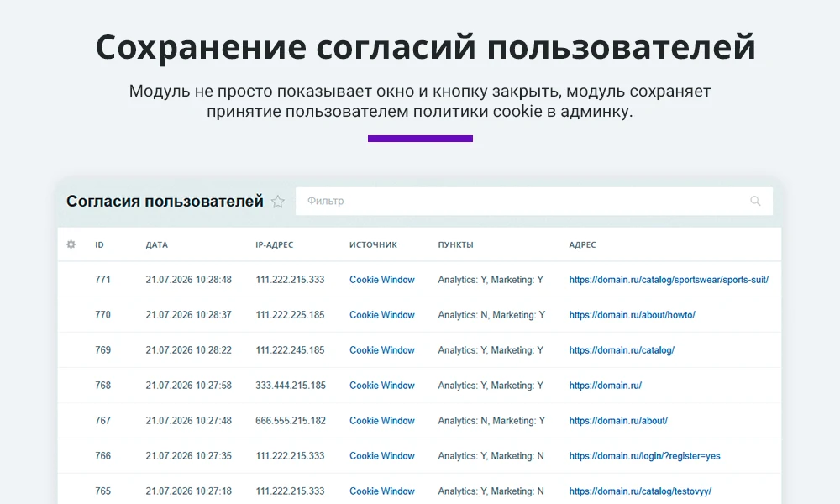Open the domain.ru/about/howto/ link

[x=633, y=315]
